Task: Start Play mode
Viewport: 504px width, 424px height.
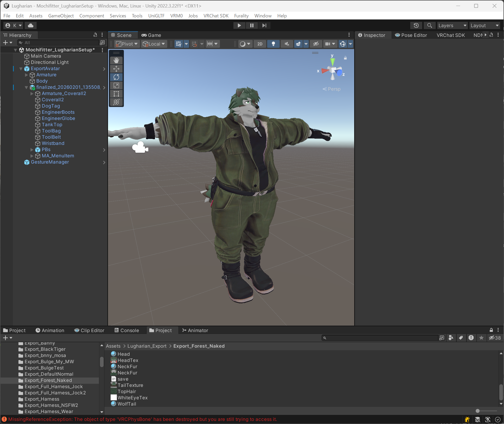Action: pos(239,25)
